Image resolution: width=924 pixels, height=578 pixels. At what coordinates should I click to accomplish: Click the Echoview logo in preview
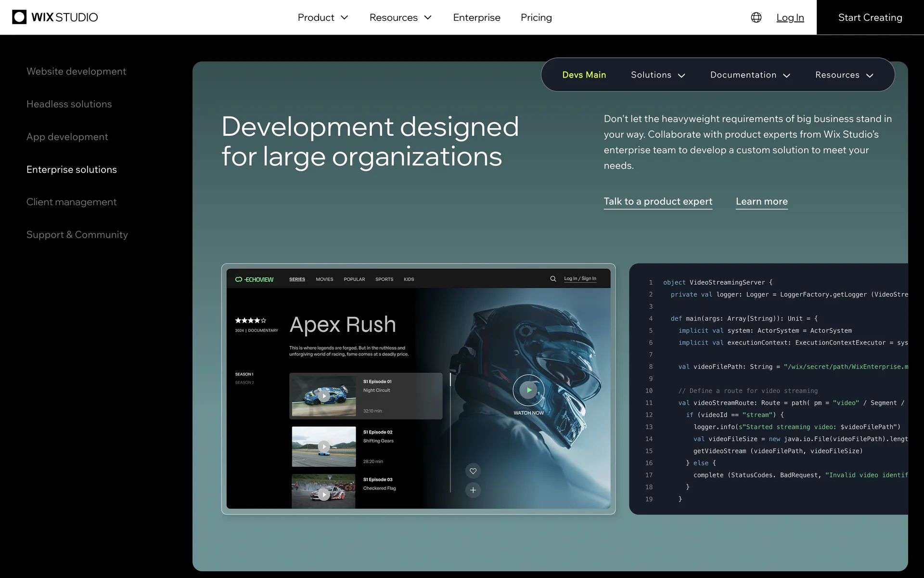pos(254,279)
